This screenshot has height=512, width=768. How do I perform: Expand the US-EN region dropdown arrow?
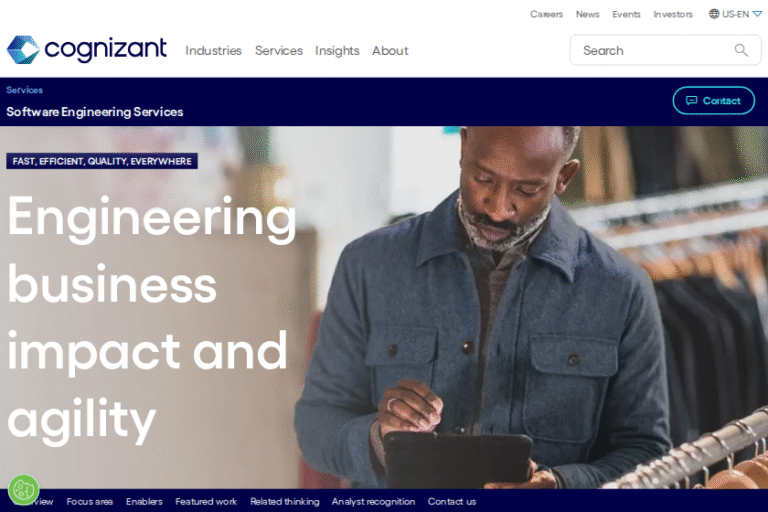(x=757, y=14)
